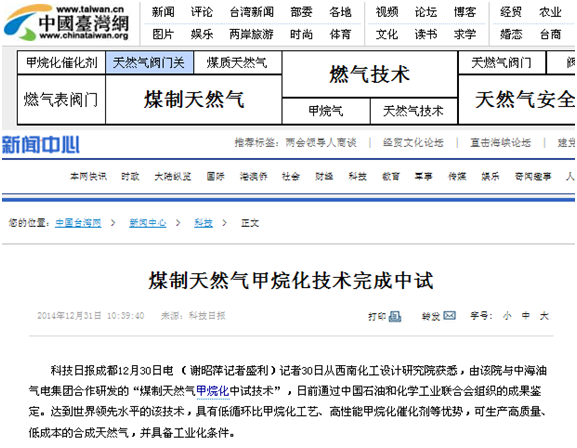Click the highlighted 天然气阀门关 ad cell

[149, 63]
